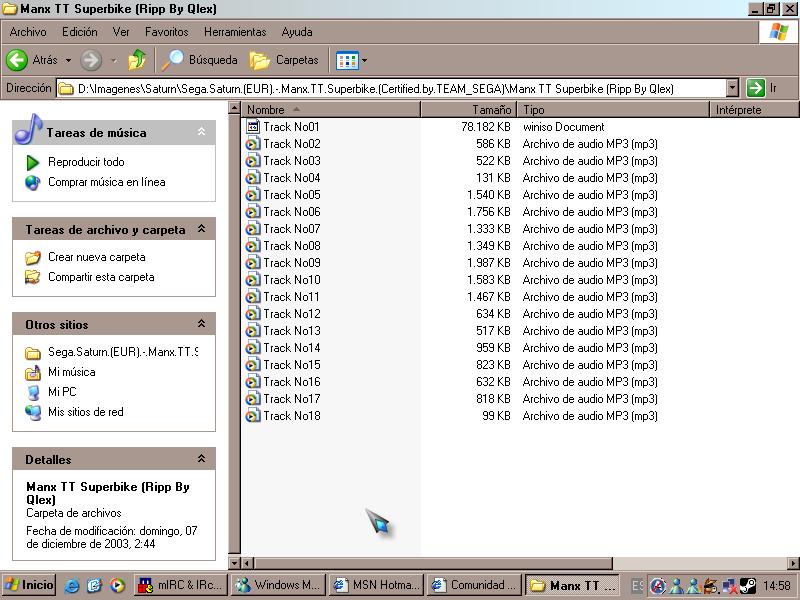Launch Windows Media Player from quick launch
Viewport: 800px width, 600px height.
117,585
